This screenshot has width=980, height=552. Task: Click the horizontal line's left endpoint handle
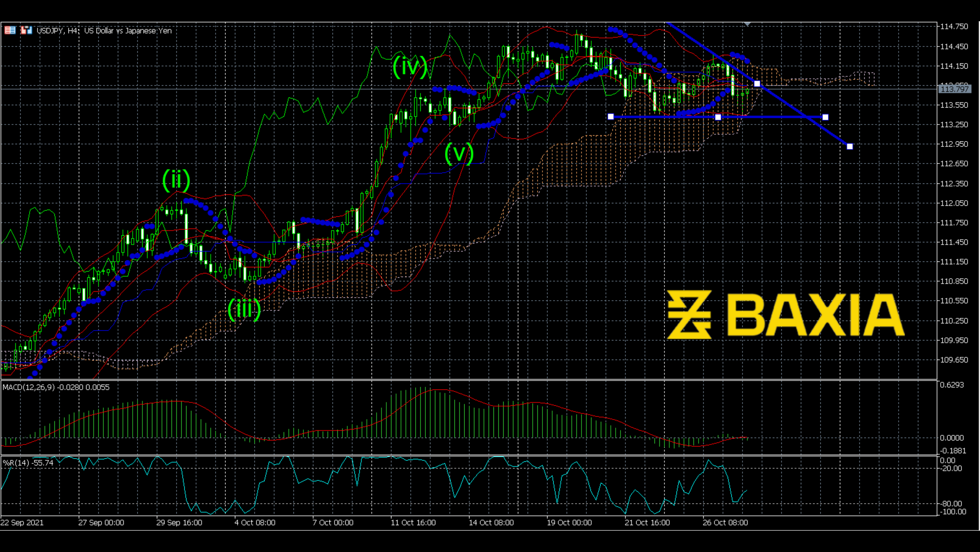coord(611,117)
